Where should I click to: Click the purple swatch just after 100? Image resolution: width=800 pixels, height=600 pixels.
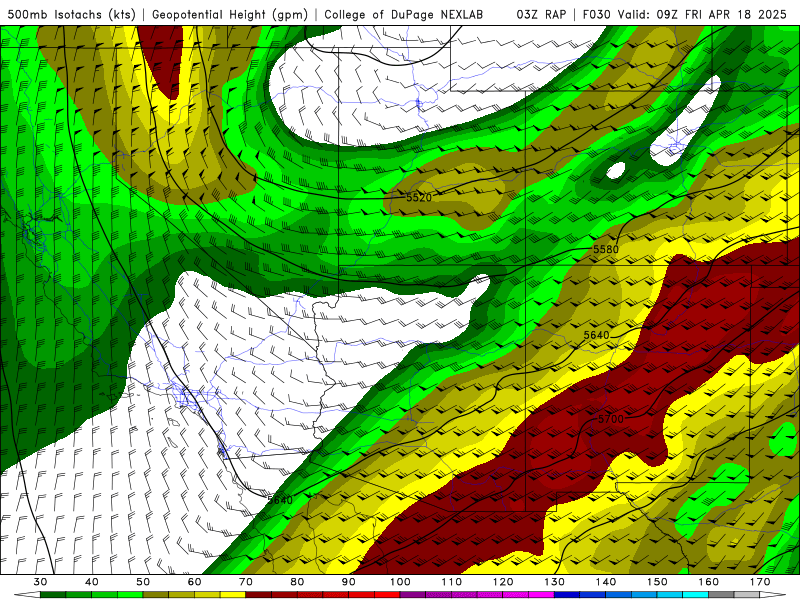[413, 595]
